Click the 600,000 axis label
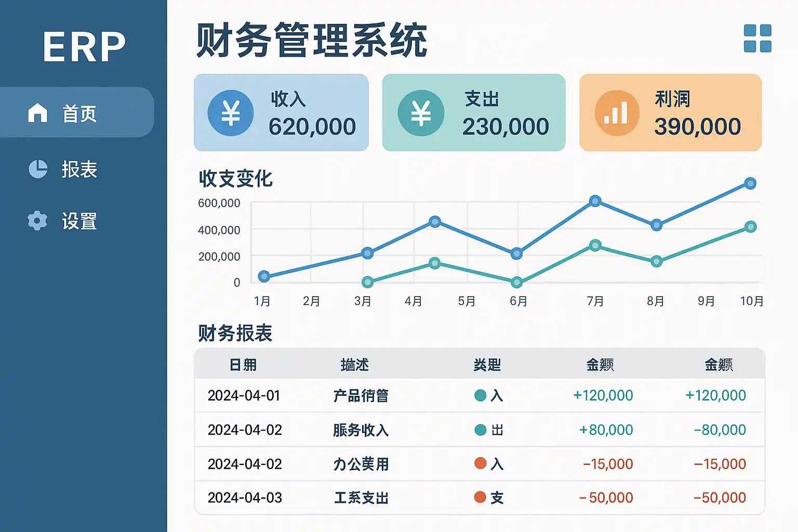798x532 pixels. [x=219, y=203]
